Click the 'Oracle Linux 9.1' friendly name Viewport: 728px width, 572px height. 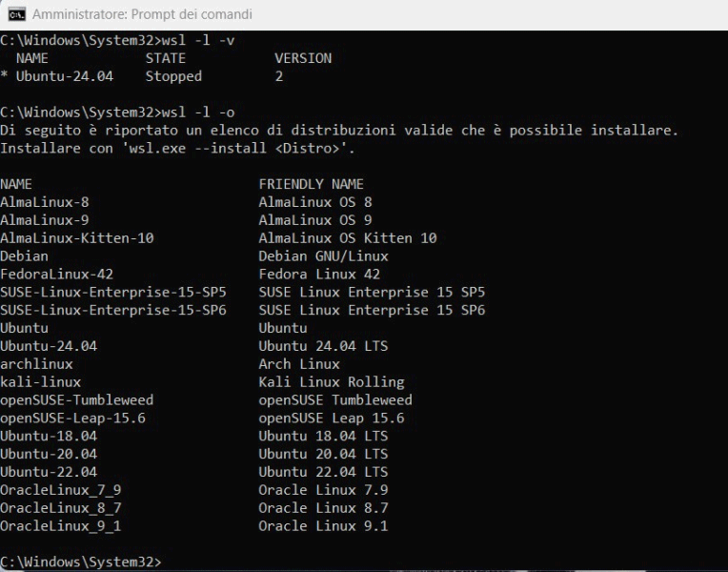coord(324,526)
